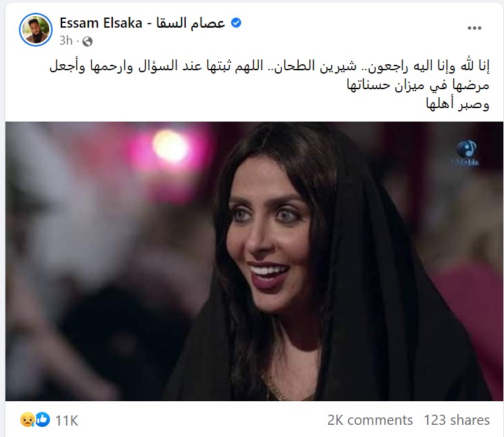
Task: View the 11K reactions count
Action: 66,420
